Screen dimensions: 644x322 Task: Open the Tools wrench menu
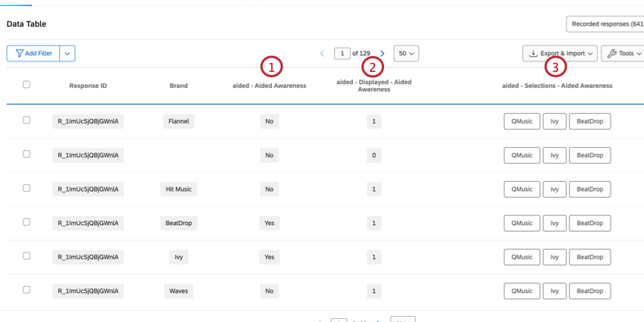point(623,53)
